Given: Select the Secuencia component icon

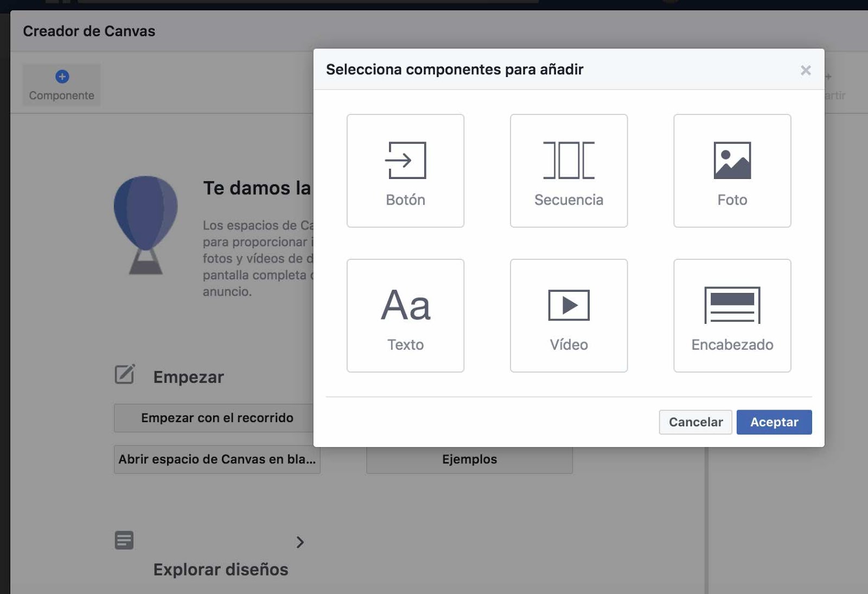Looking at the screenshot, I should pos(569,161).
